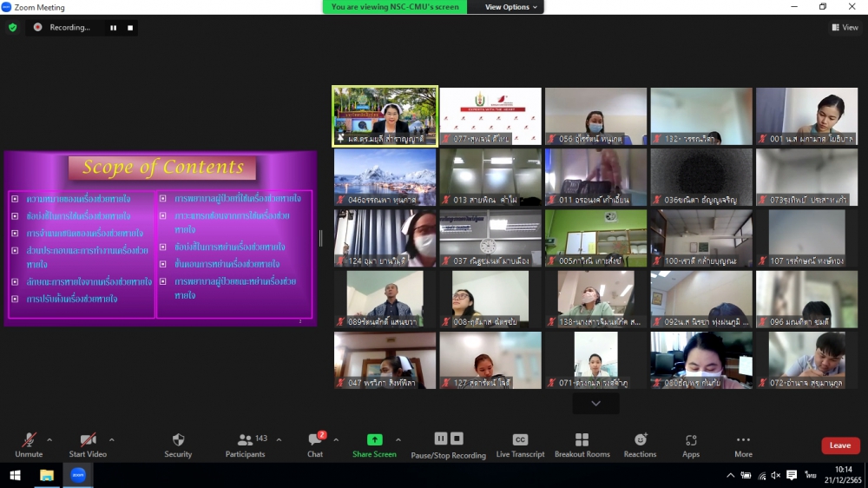868x488 pixels.
Task: Open the View layout menu
Action: click(845, 28)
